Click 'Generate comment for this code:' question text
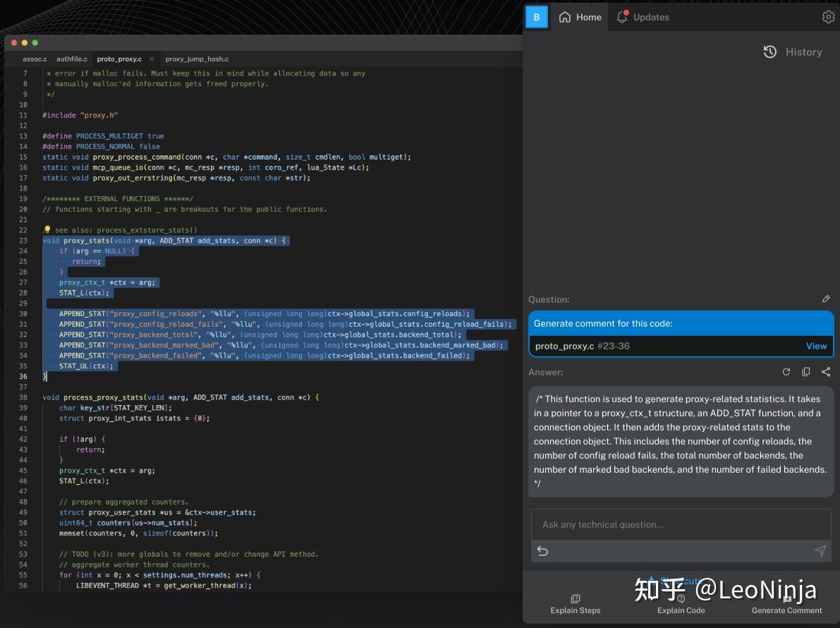840x628 pixels. click(603, 324)
